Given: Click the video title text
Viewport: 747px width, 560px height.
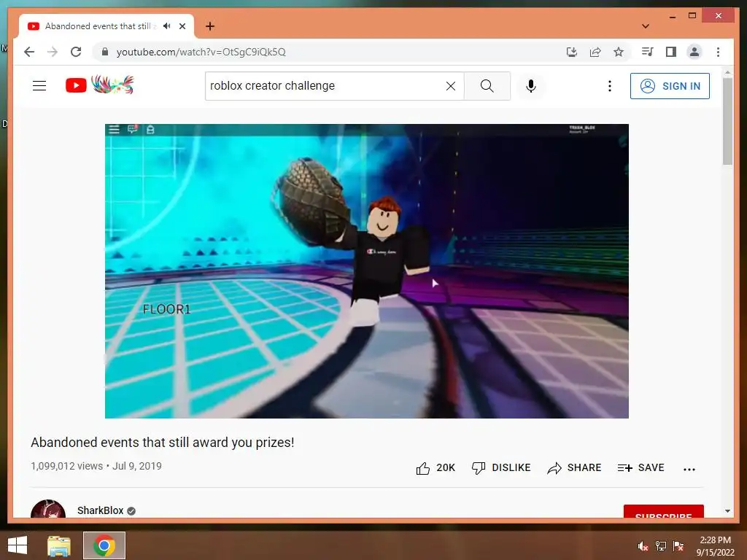Looking at the screenshot, I should click(x=163, y=443).
